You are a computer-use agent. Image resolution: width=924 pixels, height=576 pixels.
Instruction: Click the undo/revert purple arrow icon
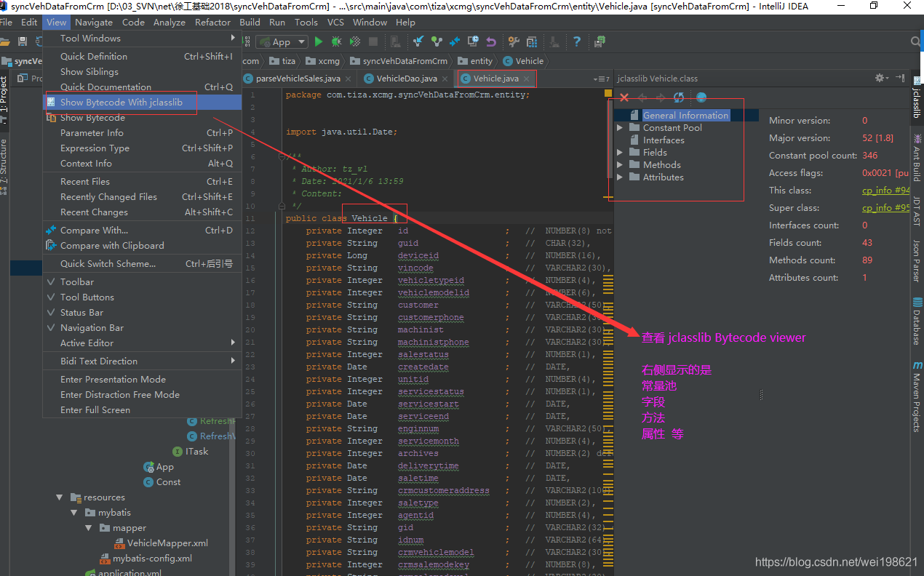[491, 41]
